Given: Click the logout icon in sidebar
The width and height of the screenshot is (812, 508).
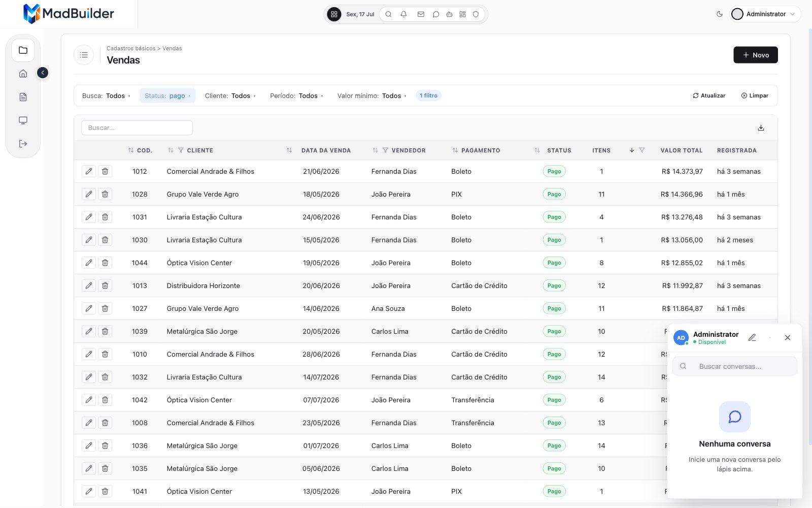Looking at the screenshot, I should click(x=23, y=144).
